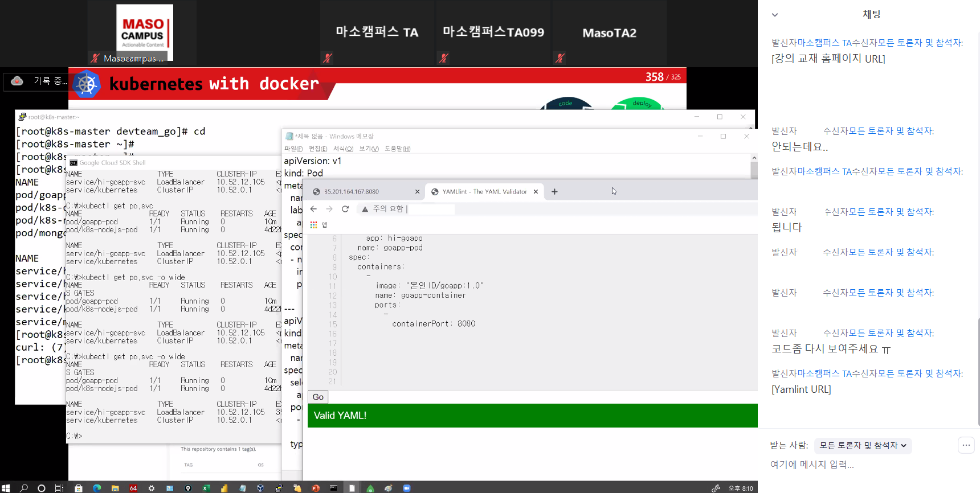Collapse the chat panel with the chevron
The image size is (980, 493).
tap(775, 15)
